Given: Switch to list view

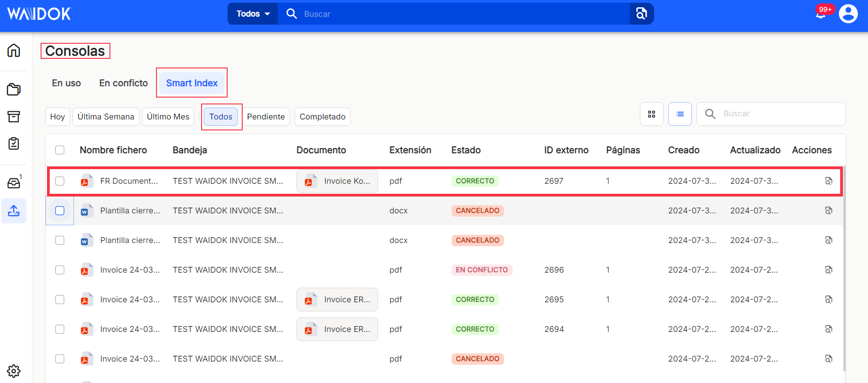Looking at the screenshot, I should (x=680, y=114).
